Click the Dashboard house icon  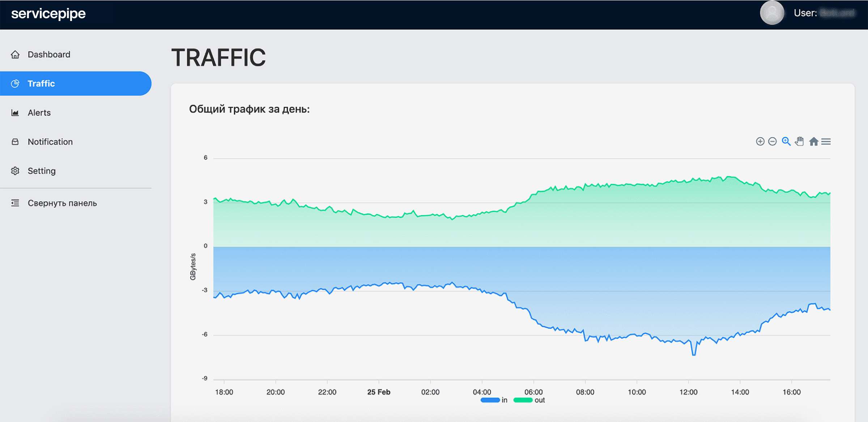click(15, 54)
